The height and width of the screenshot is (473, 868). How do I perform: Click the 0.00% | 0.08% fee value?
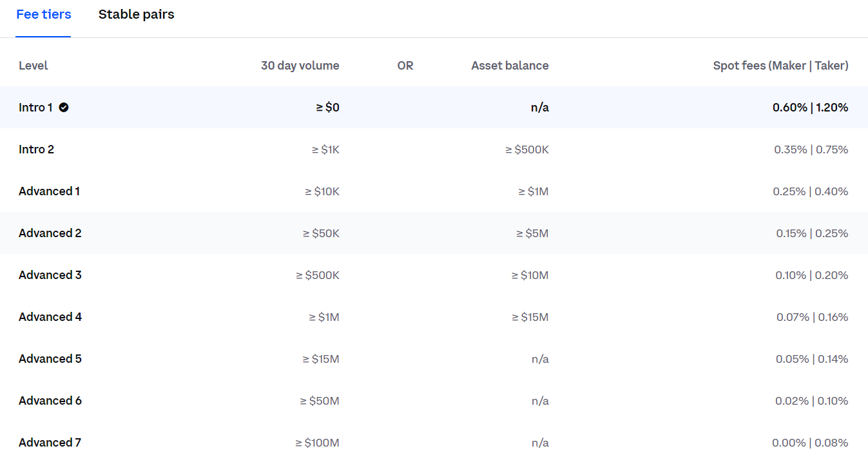point(810,442)
